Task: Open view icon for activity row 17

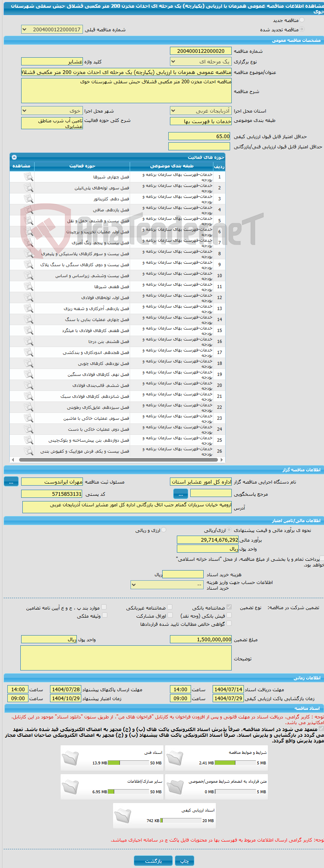Action: click(28, 352)
